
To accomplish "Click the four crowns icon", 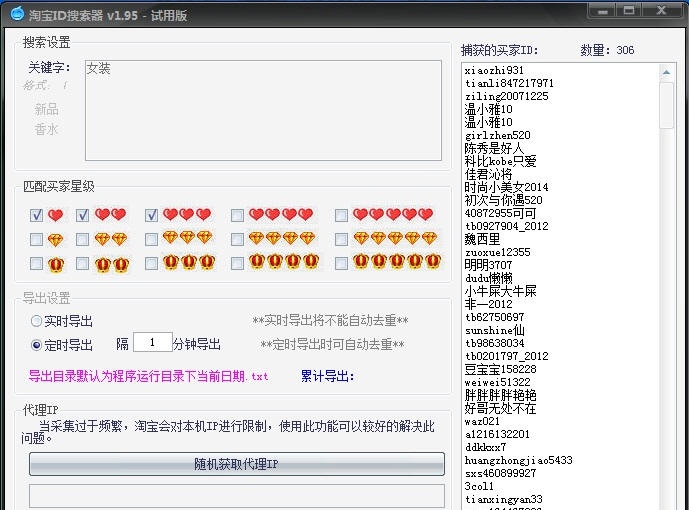I will coord(283,262).
